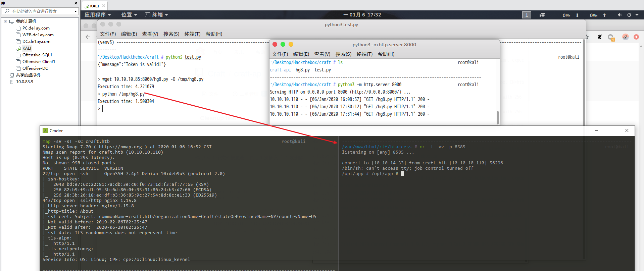This screenshot has height=271, width=644.
Task: Click the clock 一 01月 6 17:32
Action: (x=362, y=15)
